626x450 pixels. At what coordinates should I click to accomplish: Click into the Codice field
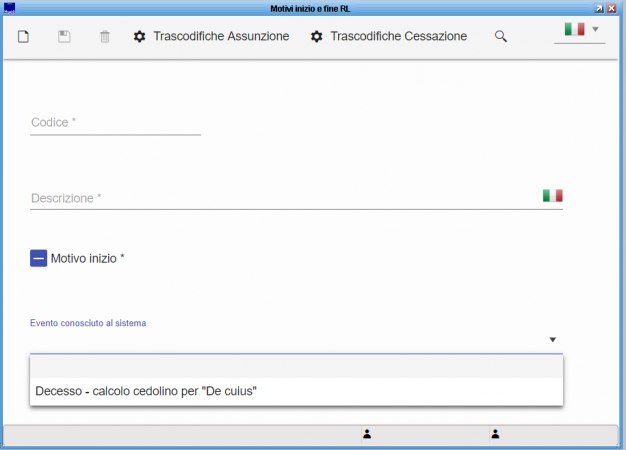click(115, 123)
